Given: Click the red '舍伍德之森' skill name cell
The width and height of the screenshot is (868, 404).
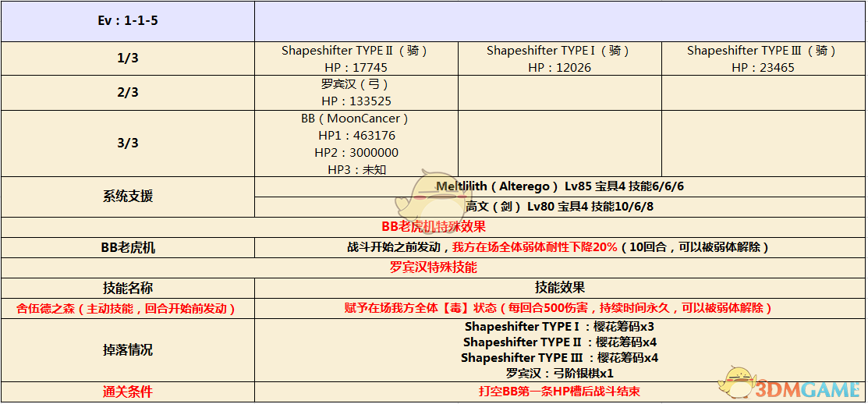Looking at the screenshot, I should coord(128,308).
